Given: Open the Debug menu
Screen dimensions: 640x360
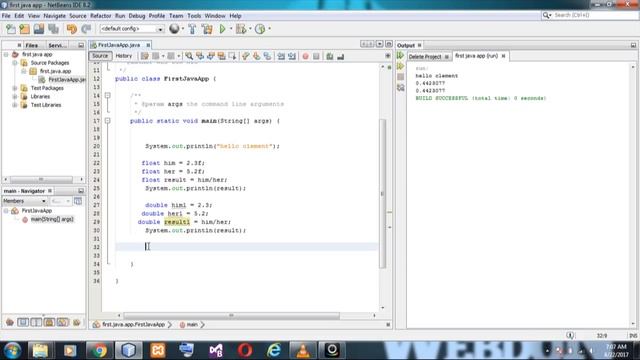Looking at the screenshot, I should click(x=137, y=16).
